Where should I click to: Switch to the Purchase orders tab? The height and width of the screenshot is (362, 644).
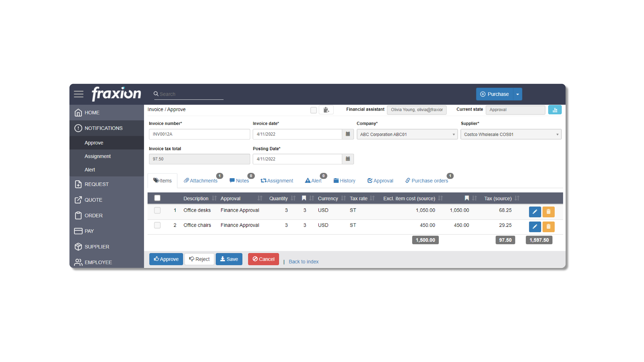coord(427,181)
